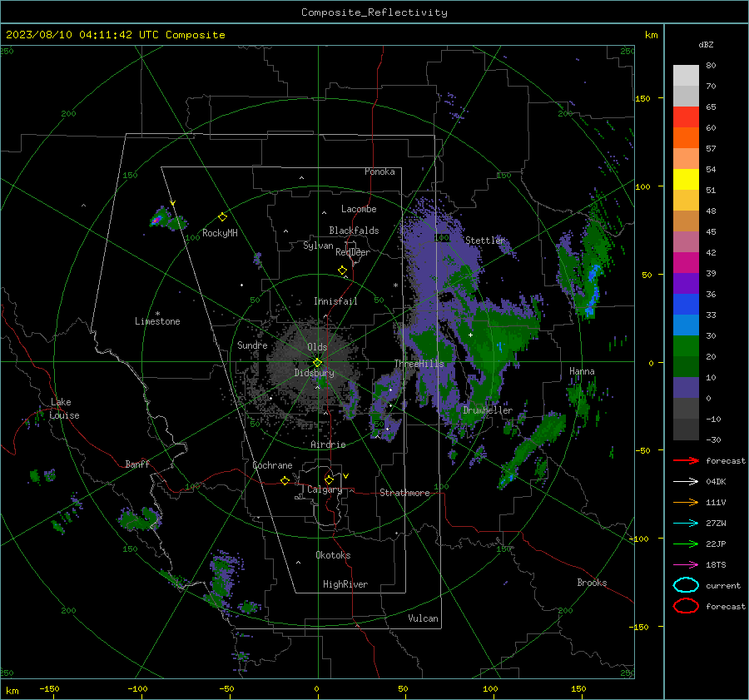Click the dBZ legend heading
Image resolution: width=749 pixels, height=700 pixels.
pos(706,45)
